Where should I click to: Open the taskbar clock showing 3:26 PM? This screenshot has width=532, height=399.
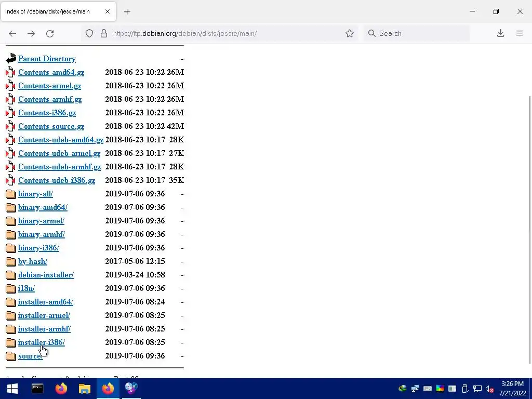[512, 389]
